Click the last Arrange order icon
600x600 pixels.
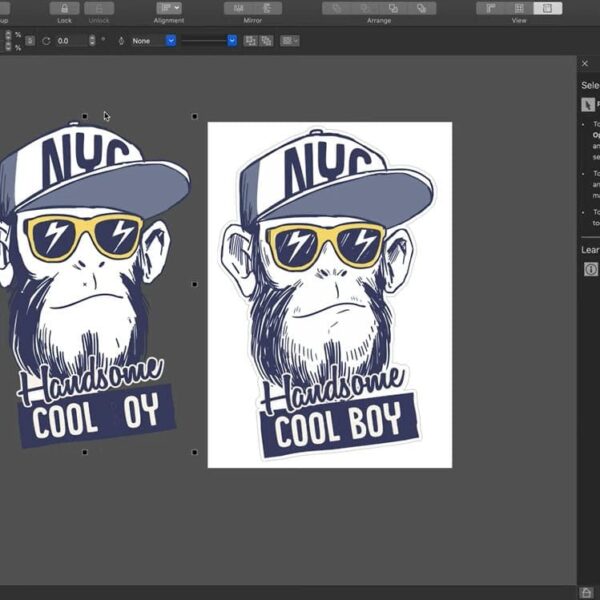coord(421,8)
